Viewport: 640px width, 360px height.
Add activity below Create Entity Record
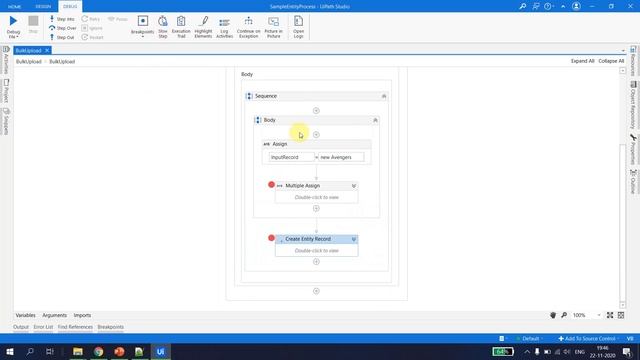316,262
